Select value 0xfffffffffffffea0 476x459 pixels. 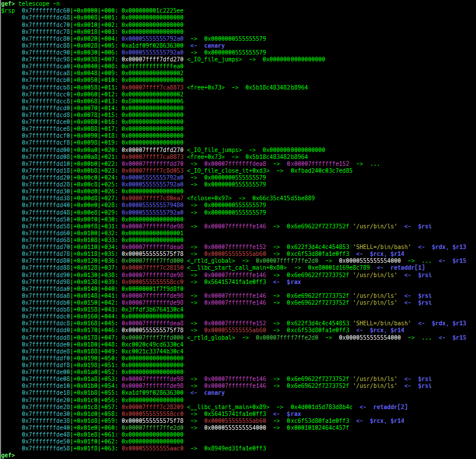(x=153, y=66)
